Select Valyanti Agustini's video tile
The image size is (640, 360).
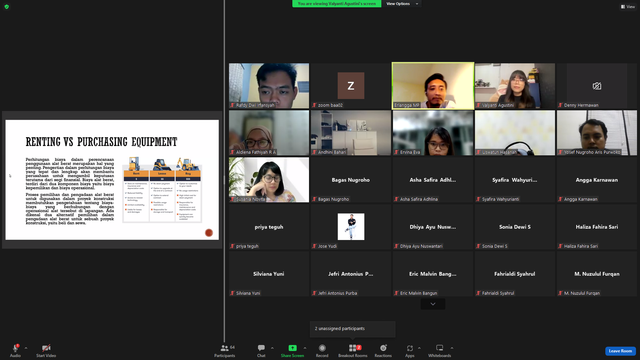tap(515, 86)
